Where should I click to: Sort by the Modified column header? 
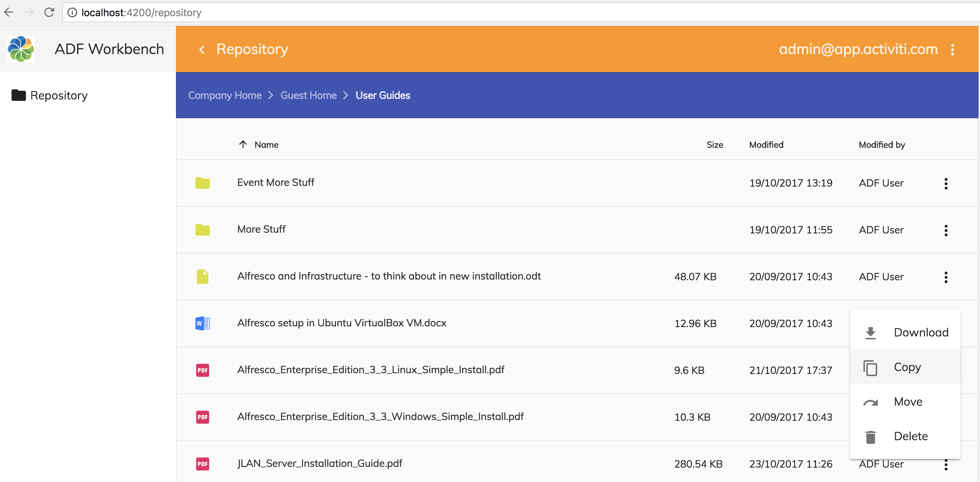(x=766, y=144)
